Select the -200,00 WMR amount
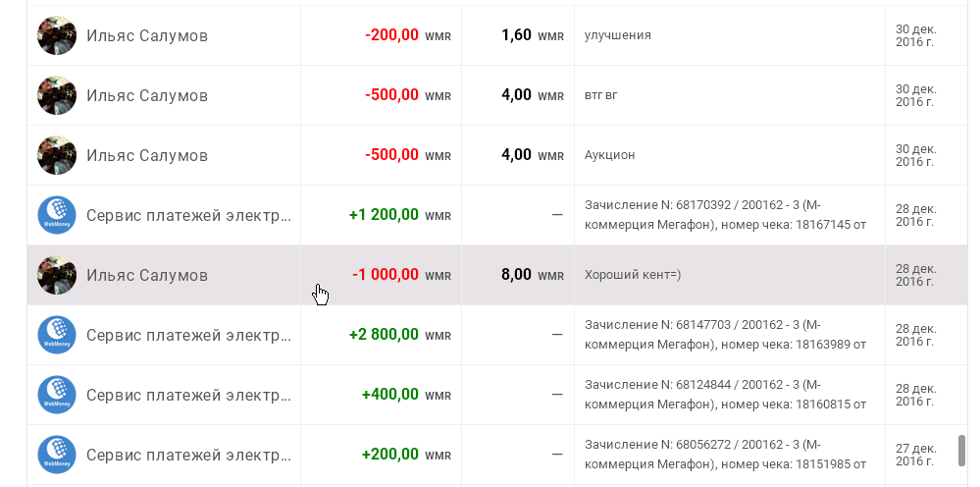980x487 pixels. tap(407, 35)
